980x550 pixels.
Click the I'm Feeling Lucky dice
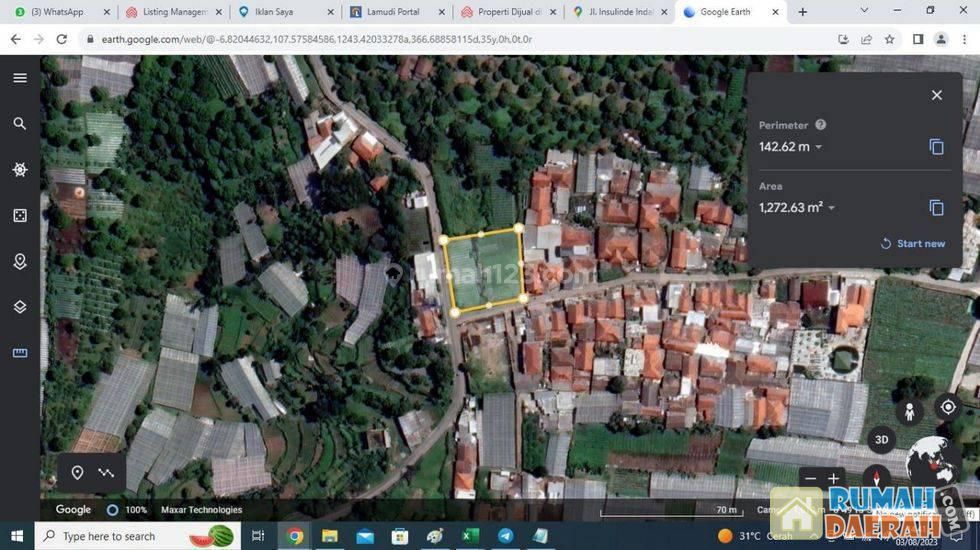[x=20, y=216]
